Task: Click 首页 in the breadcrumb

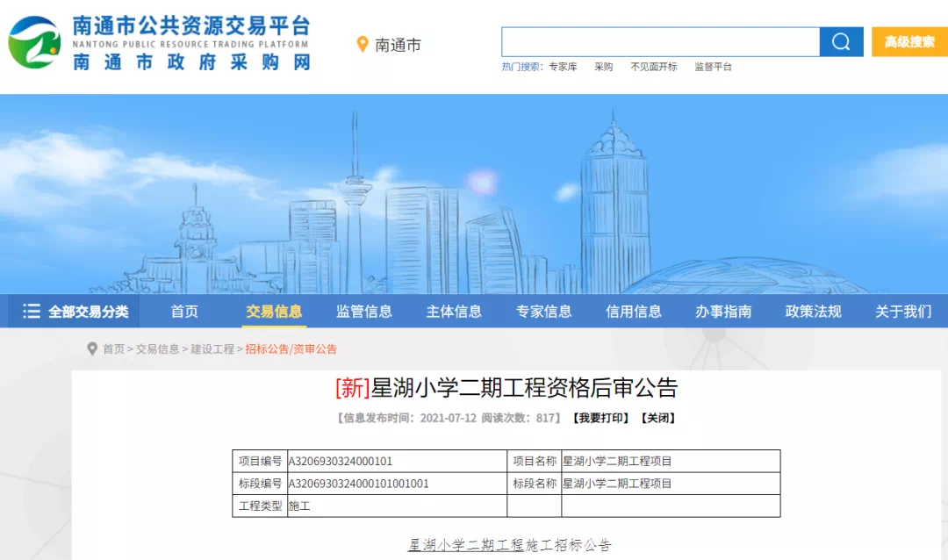Action: tap(113, 349)
